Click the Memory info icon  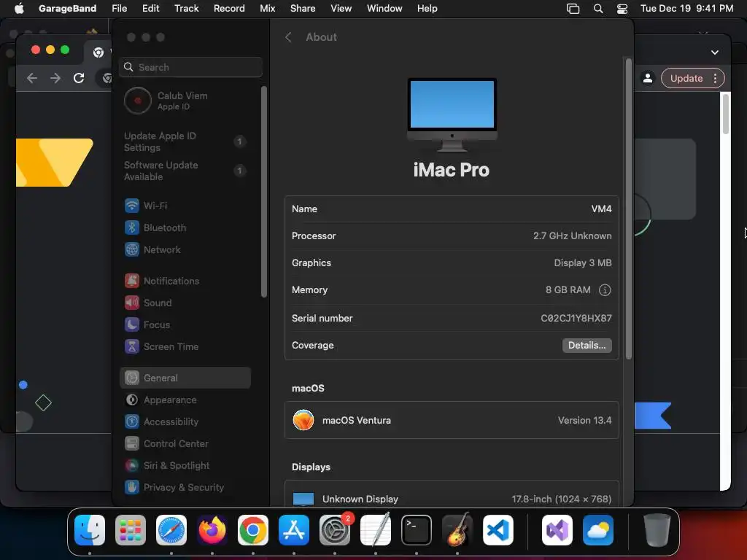(605, 290)
